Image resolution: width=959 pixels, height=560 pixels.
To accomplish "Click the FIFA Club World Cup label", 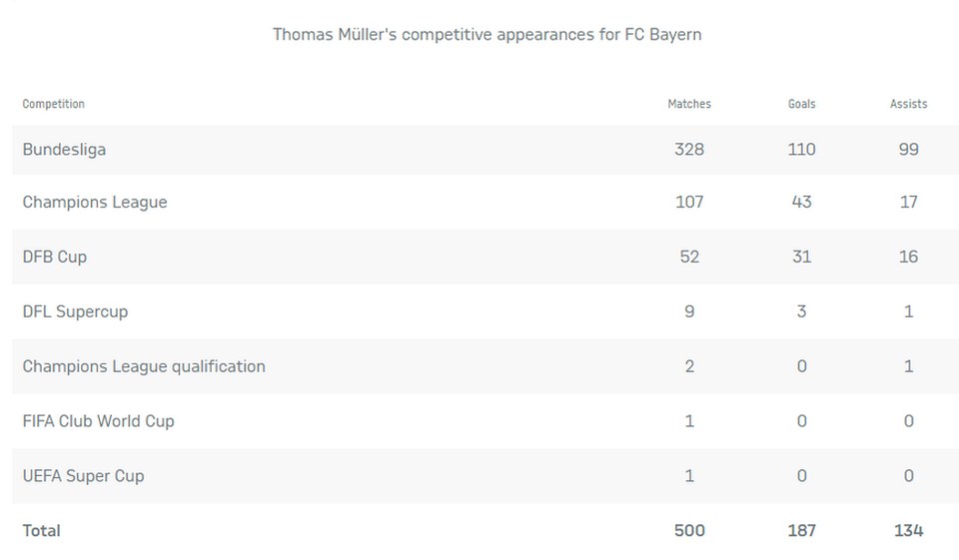I will click(98, 421).
